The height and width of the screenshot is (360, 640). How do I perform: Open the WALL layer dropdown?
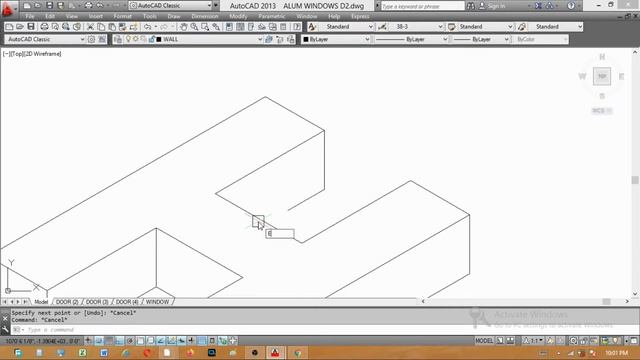tap(260, 39)
